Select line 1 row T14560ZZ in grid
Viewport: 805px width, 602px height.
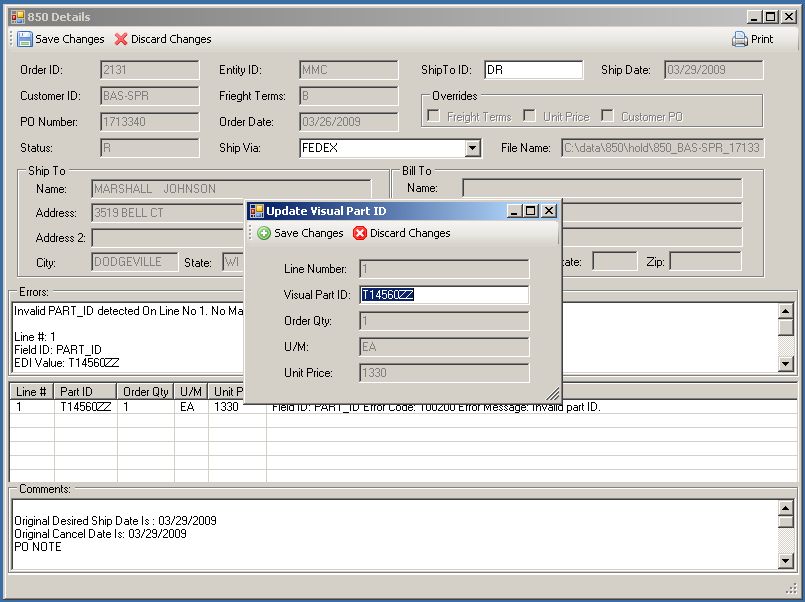coord(85,408)
